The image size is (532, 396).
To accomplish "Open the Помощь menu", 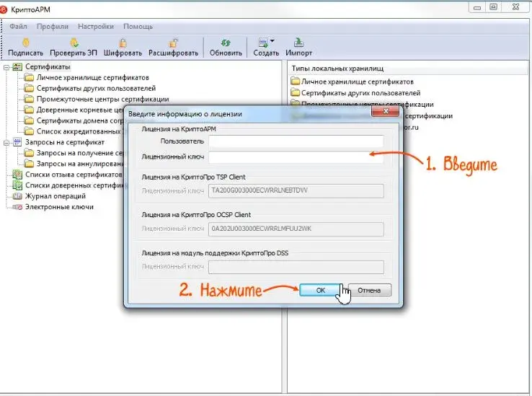I will point(138,27).
